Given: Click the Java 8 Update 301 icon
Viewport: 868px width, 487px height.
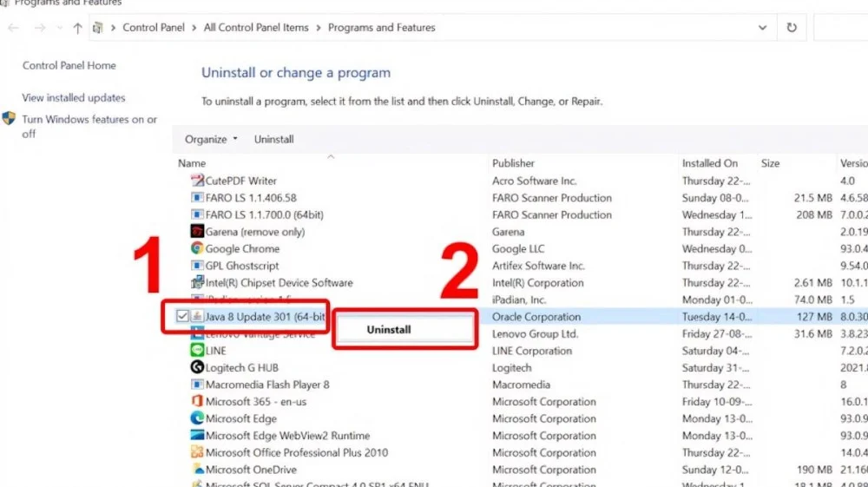Looking at the screenshot, I should [197, 317].
